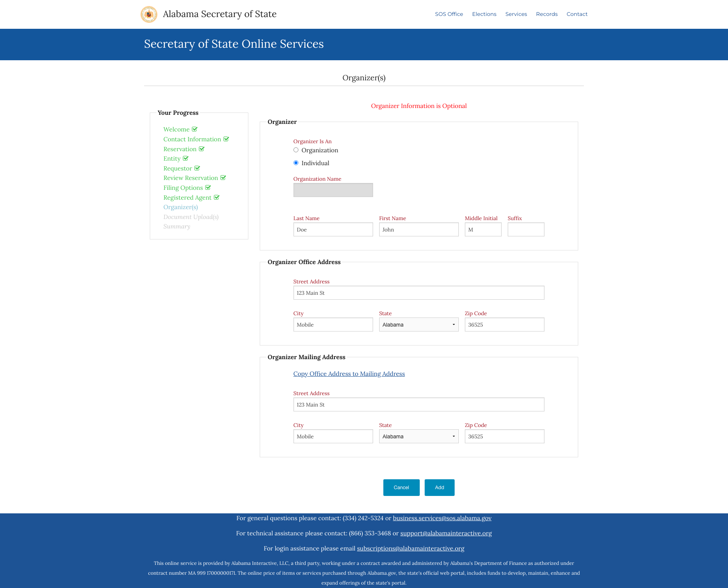
Task: Click the checkmark icon beside Requestor
Action: [197, 168]
